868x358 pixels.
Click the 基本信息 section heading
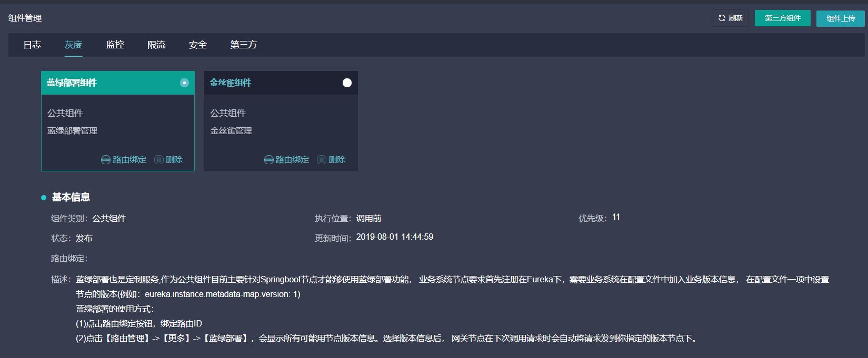coord(71,197)
